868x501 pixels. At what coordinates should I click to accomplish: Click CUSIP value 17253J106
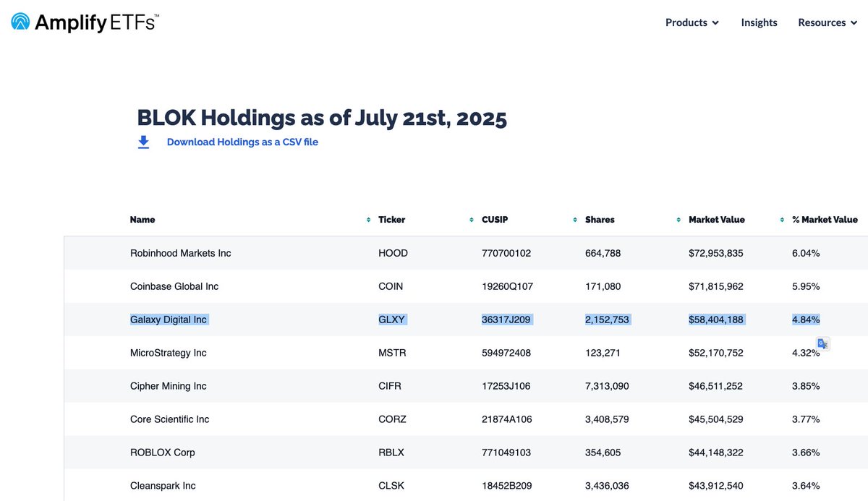[x=506, y=386]
